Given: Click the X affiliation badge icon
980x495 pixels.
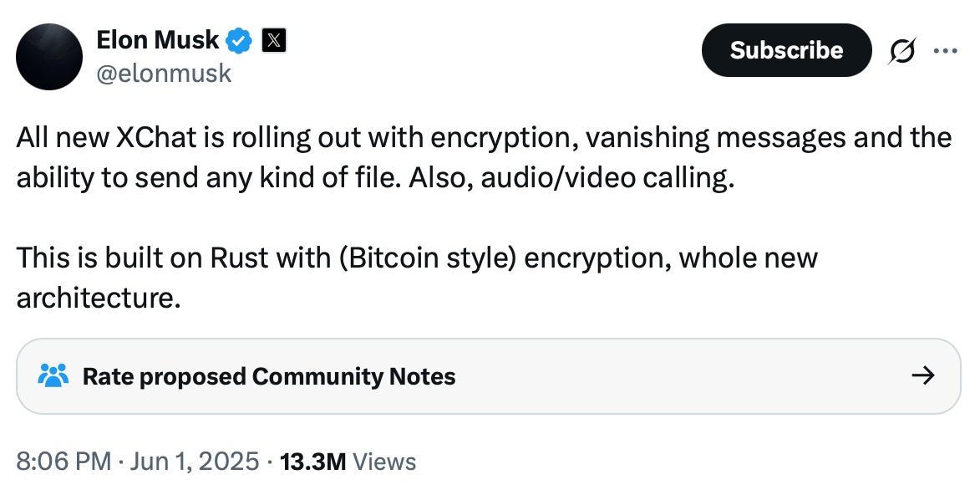Looking at the screenshot, I should [x=274, y=40].
